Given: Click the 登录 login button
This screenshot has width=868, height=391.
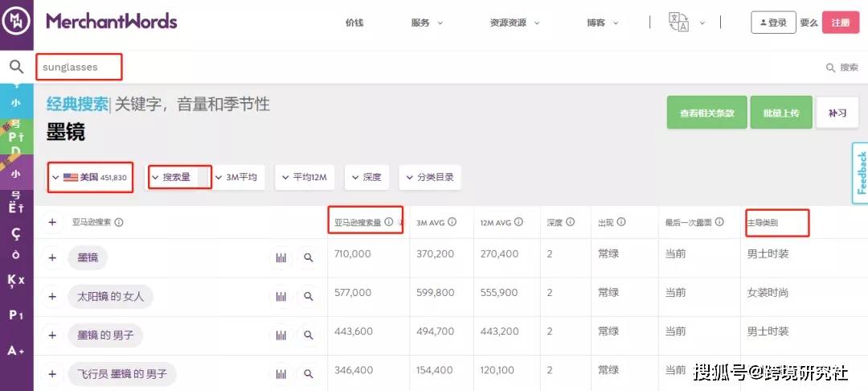Looking at the screenshot, I should [773, 23].
